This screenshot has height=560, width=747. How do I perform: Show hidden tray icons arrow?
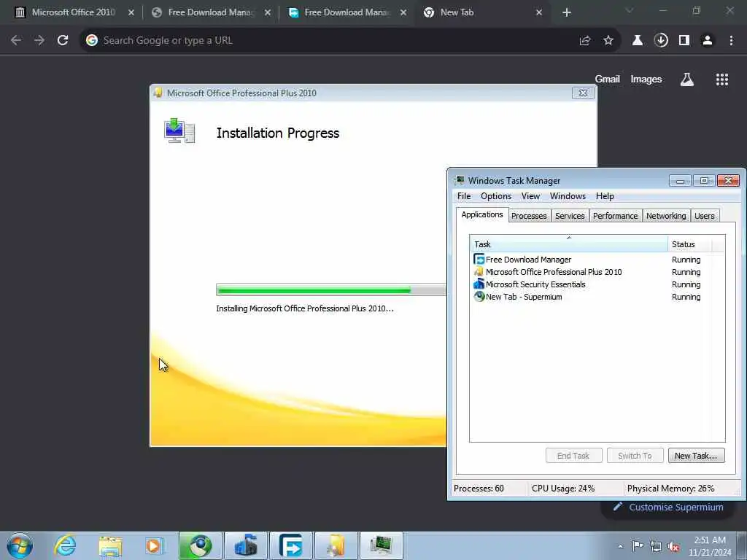coord(620,546)
